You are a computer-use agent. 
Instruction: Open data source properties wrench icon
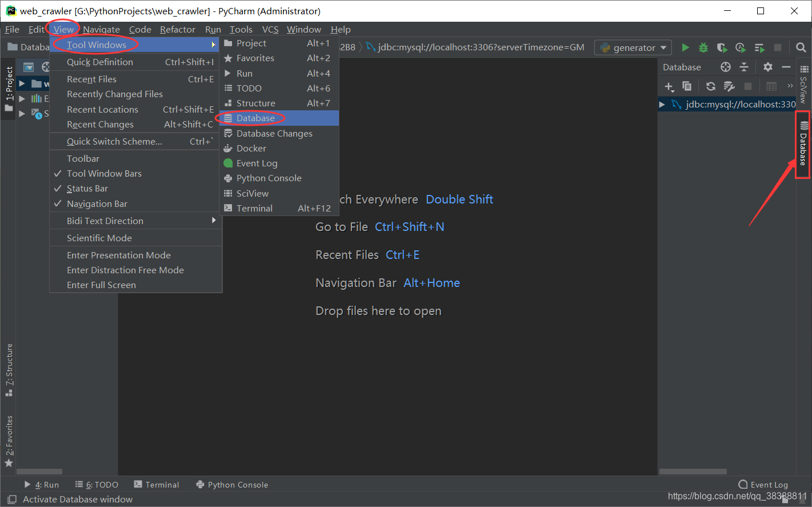coord(729,86)
